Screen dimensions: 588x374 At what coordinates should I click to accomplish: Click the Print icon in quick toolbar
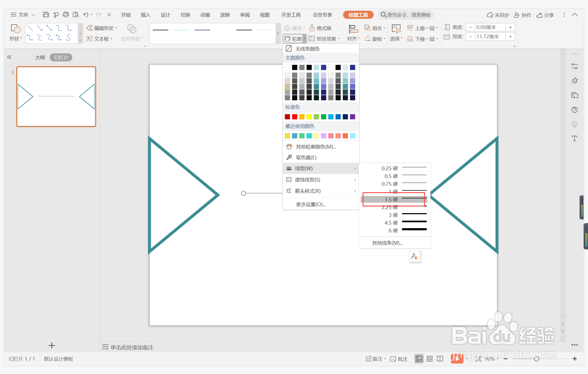[x=66, y=15]
